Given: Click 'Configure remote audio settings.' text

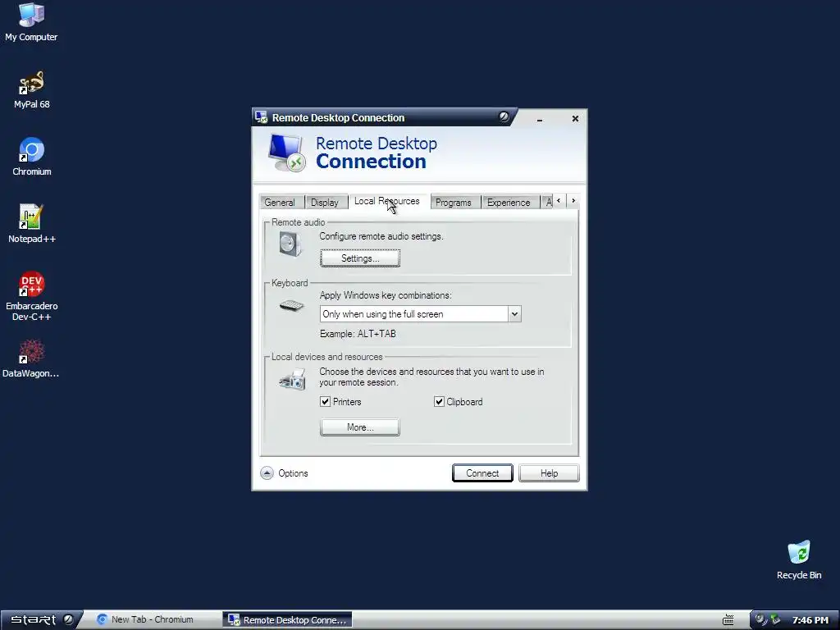Looking at the screenshot, I should [381, 236].
